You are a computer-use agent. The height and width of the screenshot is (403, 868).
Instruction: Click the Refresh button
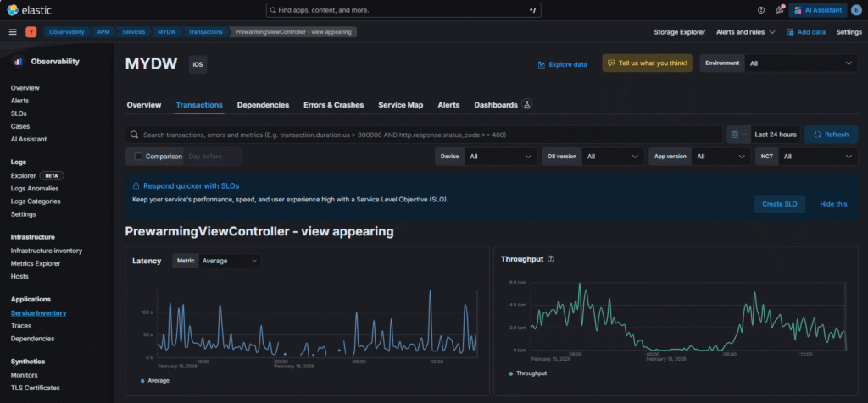pos(831,135)
